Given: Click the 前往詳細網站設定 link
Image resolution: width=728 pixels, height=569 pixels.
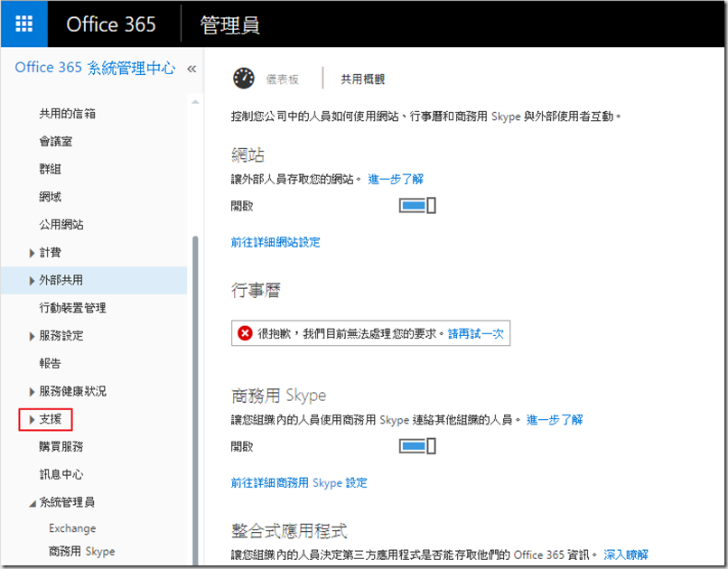Looking at the screenshot, I should point(275,242).
